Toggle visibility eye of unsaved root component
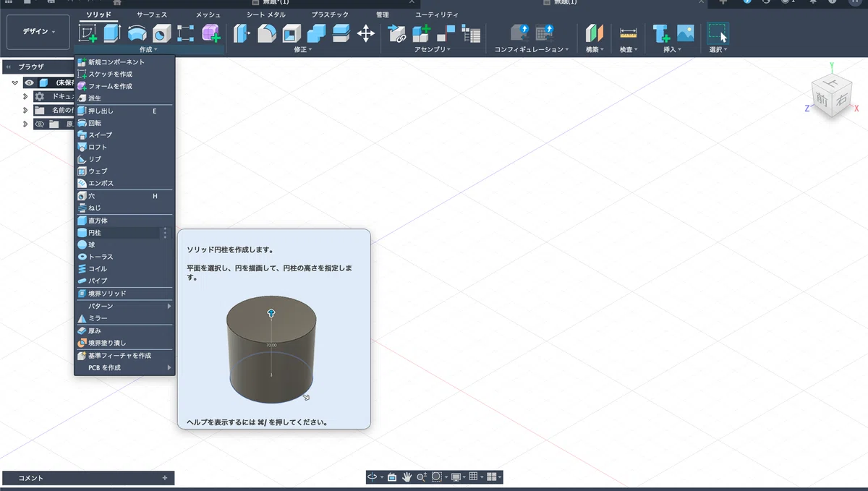This screenshot has height=491, width=868. [30, 82]
